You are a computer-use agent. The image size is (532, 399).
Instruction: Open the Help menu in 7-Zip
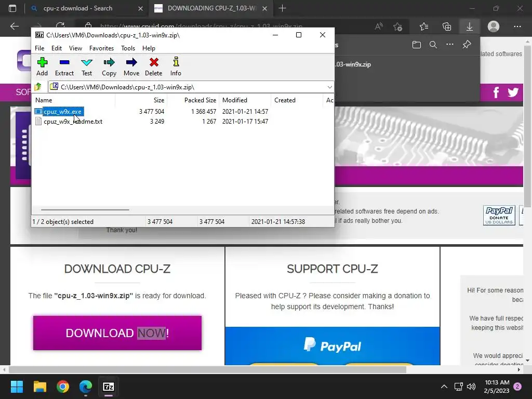click(149, 48)
